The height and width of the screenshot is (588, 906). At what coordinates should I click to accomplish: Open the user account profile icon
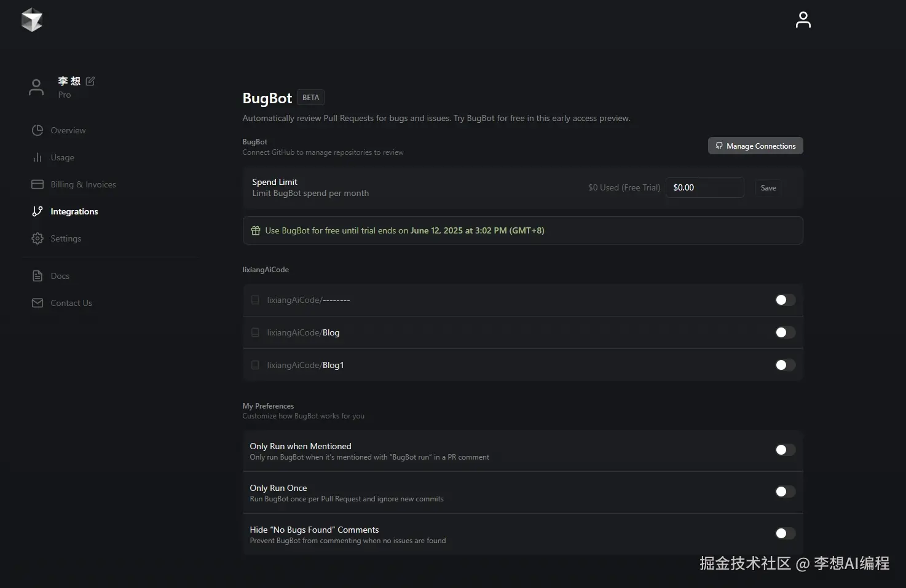pos(803,20)
